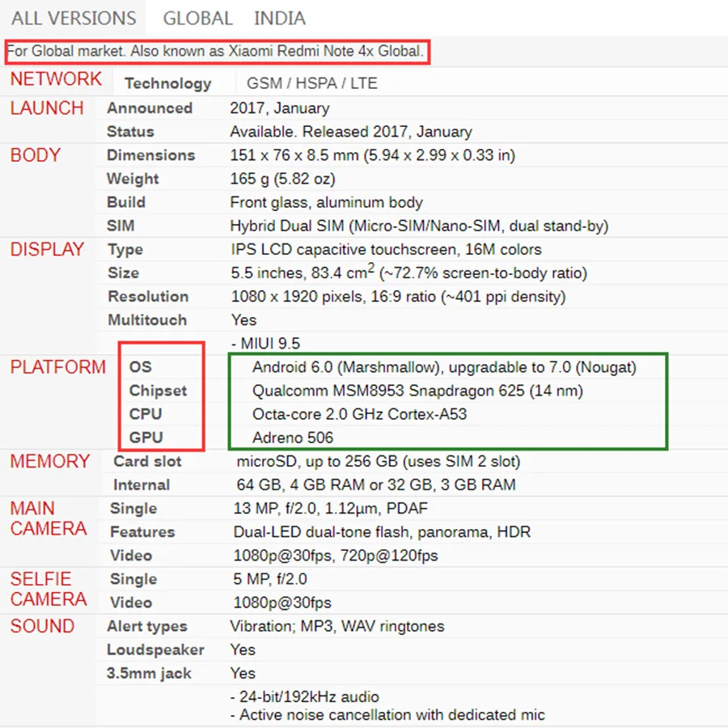Select '- MIUI 9.5' text
Viewport: 728px width, 728px height.
[265, 344]
